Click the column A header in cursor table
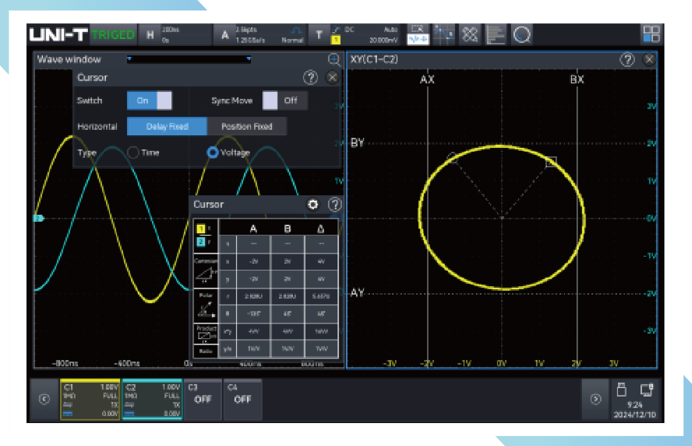The image size is (692, 446). click(x=253, y=229)
